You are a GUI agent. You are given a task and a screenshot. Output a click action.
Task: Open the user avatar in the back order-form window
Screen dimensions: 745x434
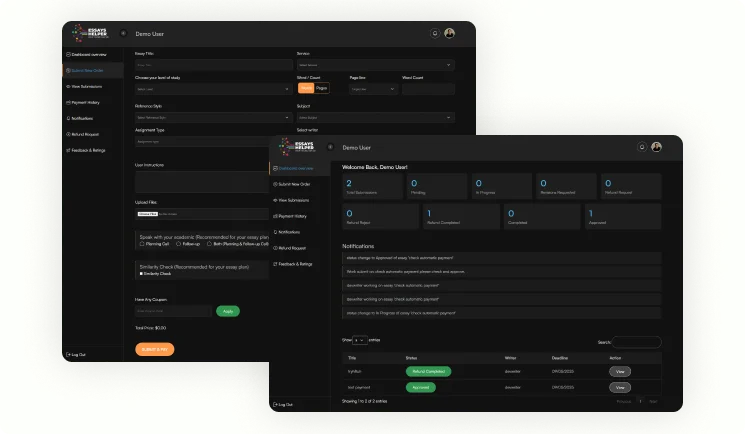(x=450, y=33)
